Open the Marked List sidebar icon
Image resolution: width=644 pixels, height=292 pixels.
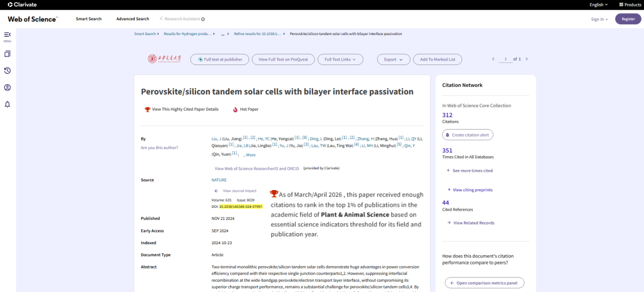[x=7, y=54]
